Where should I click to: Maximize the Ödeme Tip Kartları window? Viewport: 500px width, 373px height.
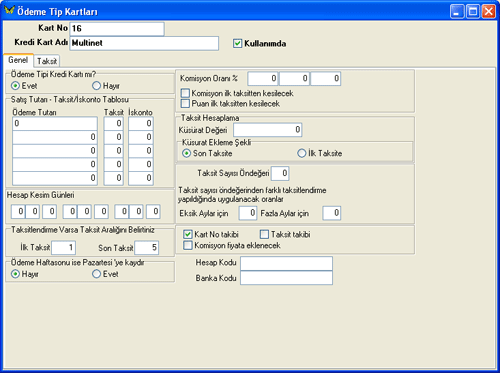click(472, 11)
